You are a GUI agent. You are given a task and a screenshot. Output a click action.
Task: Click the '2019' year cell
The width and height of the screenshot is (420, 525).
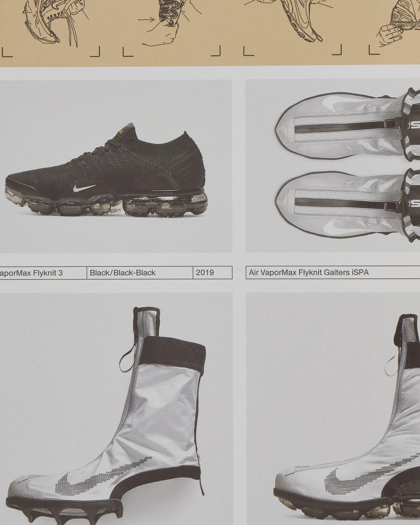[213, 273]
